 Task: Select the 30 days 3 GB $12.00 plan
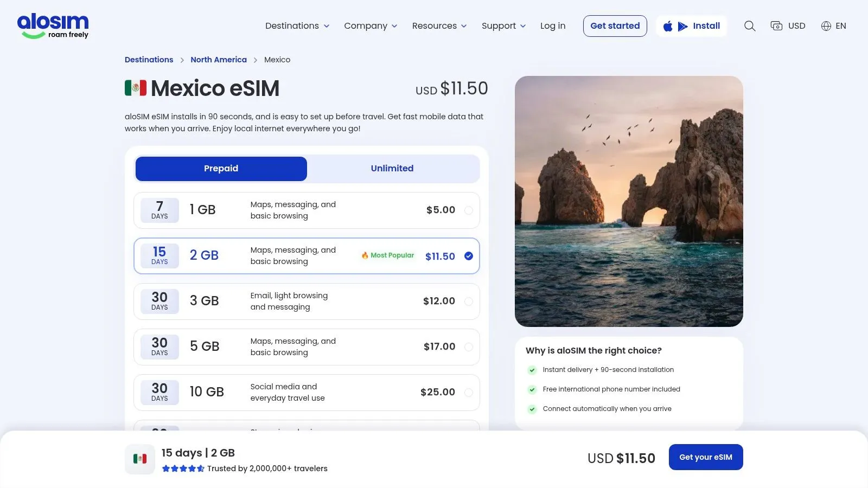[x=307, y=301]
